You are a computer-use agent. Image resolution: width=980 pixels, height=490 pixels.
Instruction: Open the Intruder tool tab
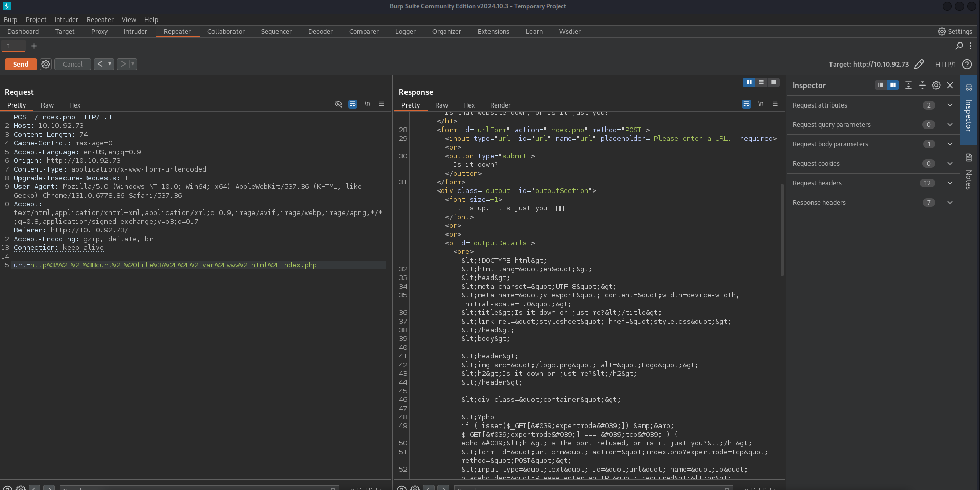pos(135,31)
